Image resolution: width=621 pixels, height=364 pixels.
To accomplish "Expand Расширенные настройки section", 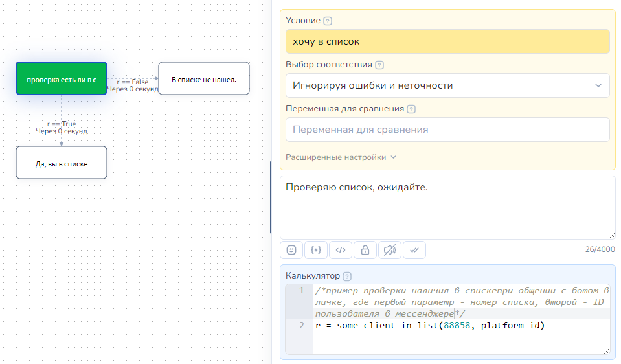I will coord(341,157).
